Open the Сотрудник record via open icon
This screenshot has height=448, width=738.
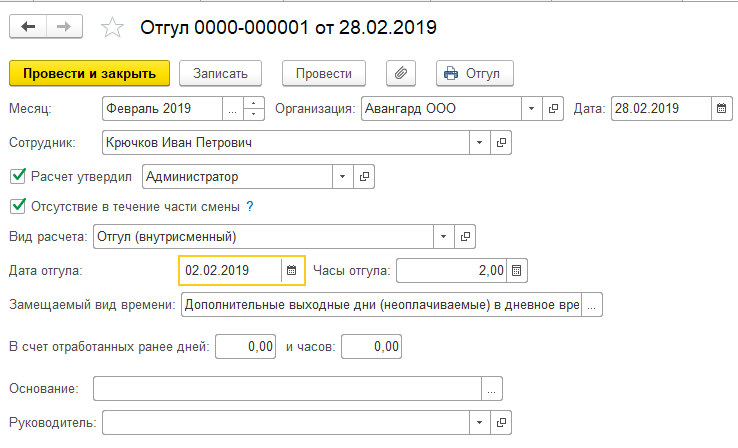(x=502, y=143)
